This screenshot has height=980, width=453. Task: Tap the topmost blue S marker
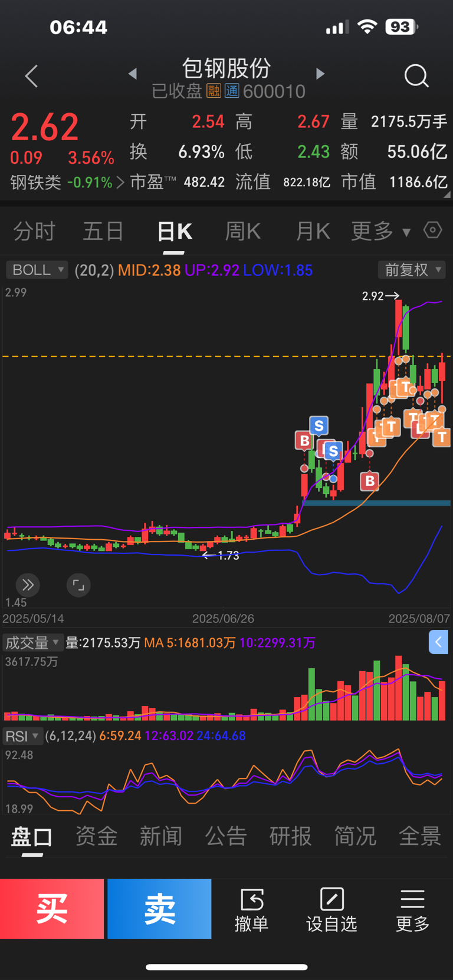point(319,425)
